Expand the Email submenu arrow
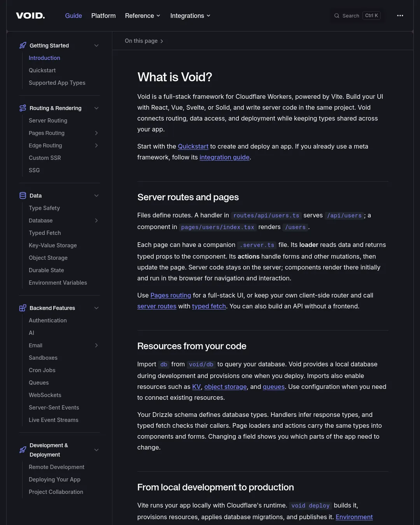Image resolution: width=420 pixels, height=525 pixels. click(96, 345)
